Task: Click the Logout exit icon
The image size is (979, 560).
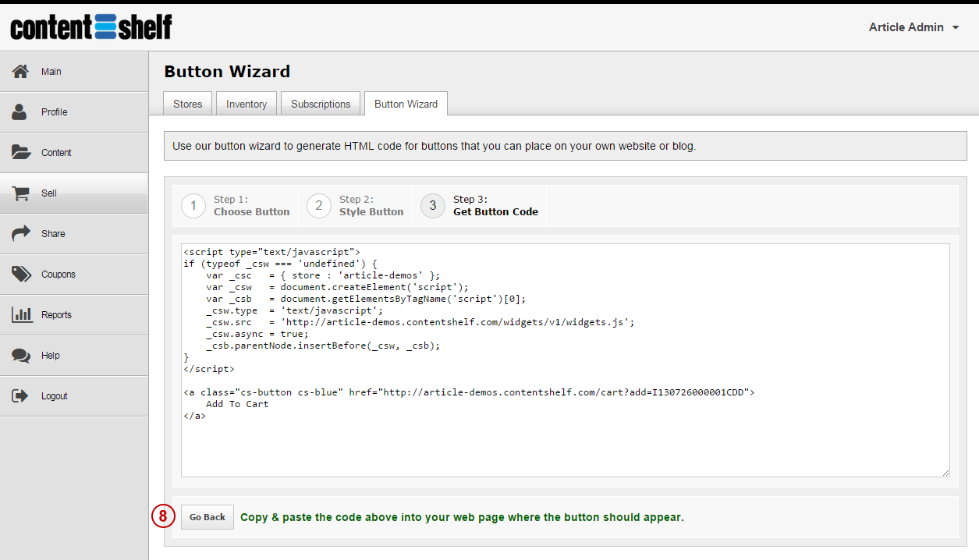Action: pos(21,396)
